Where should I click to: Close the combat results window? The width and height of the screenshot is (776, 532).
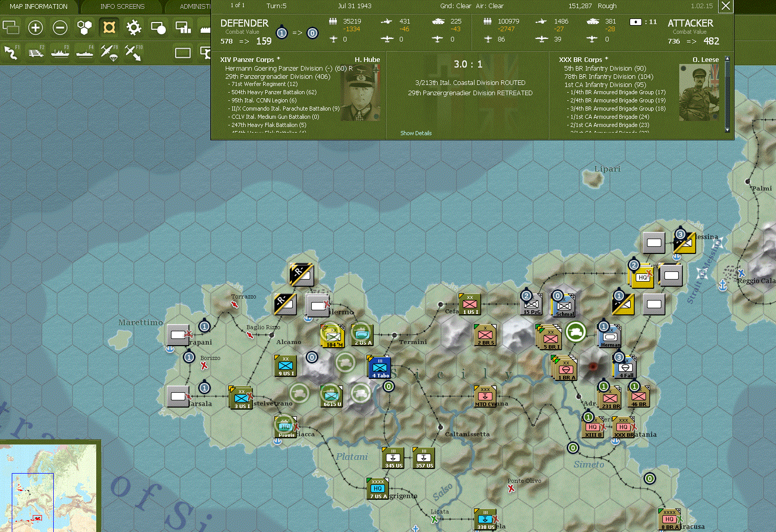pos(725,6)
